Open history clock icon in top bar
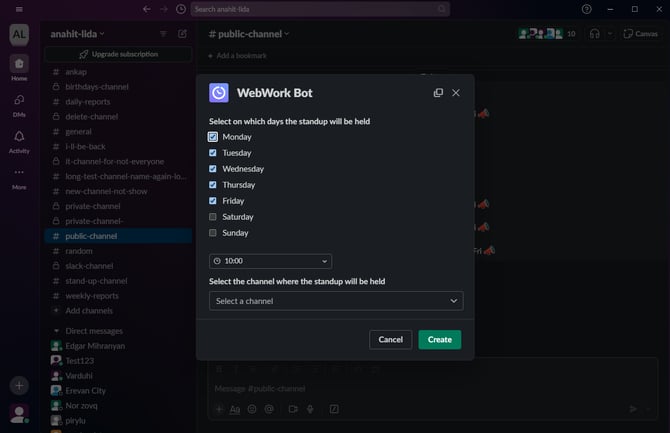The height and width of the screenshot is (433, 670). tap(180, 9)
